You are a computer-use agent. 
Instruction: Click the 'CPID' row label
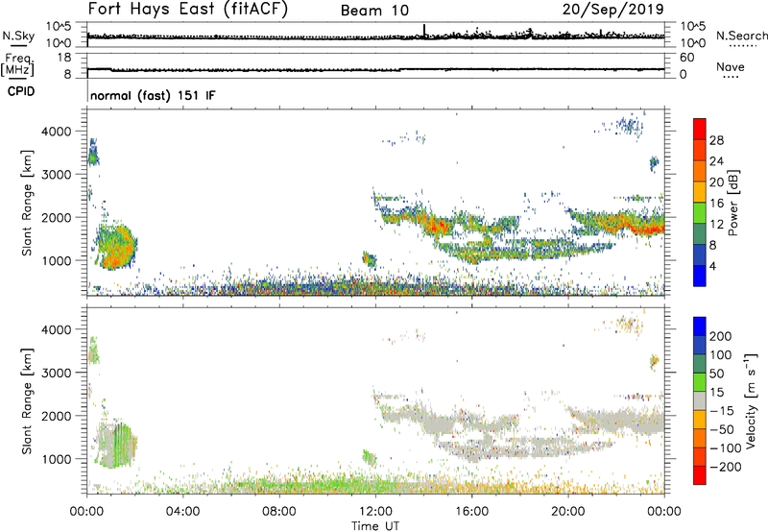coord(21,91)
